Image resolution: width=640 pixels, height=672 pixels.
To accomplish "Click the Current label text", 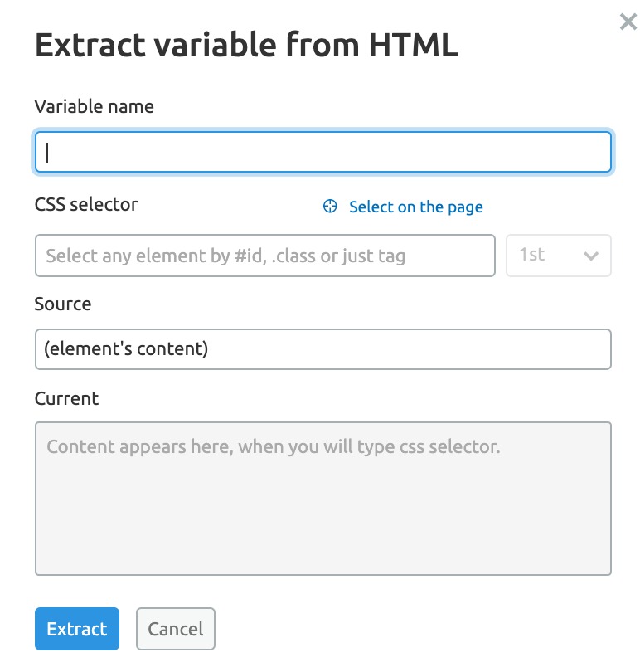I will pyautogui.click(x=66, y=398).
